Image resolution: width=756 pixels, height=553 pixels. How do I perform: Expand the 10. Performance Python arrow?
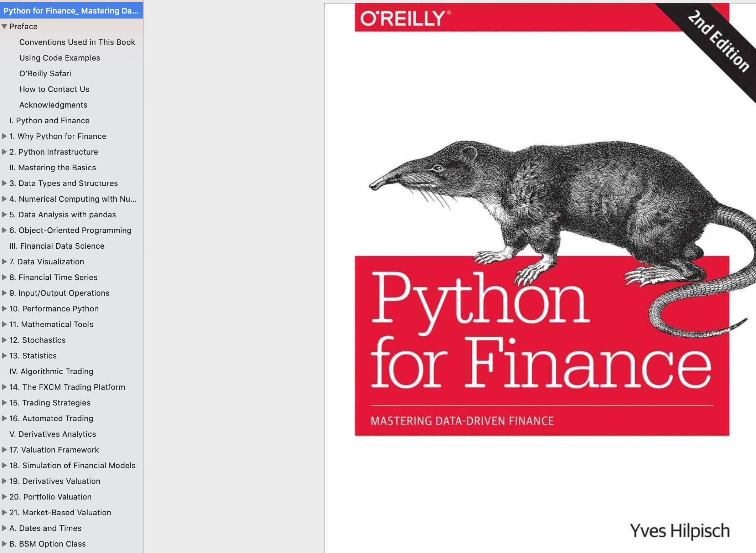pyautogui.click(x=4, y=309)
